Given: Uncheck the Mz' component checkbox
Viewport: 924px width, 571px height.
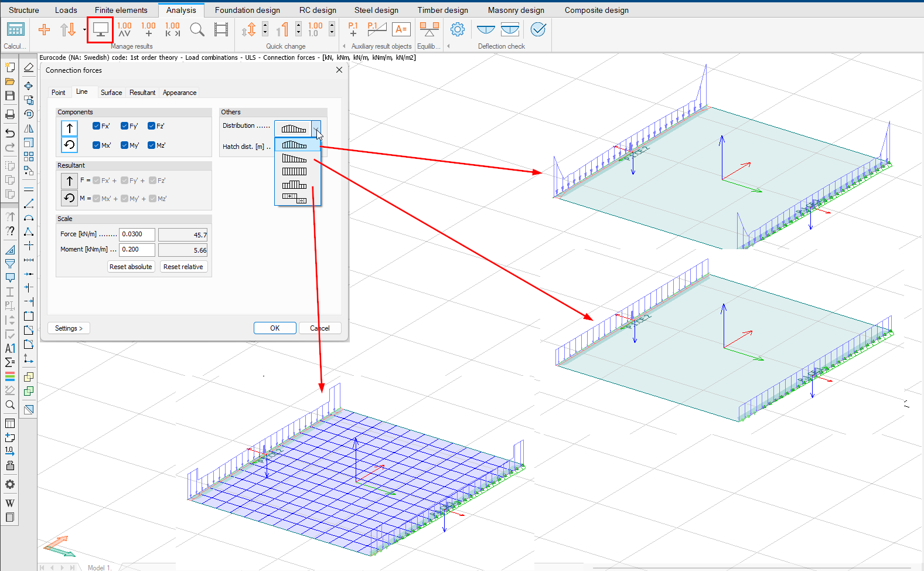Looking at the screenshot, I should click(x=151, y=145).
